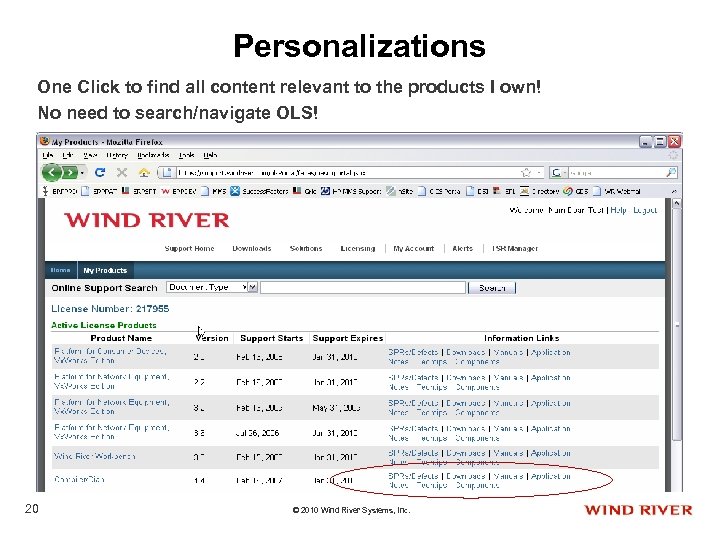
Task: Open the DSI bookmark
Action: [x=477, y=191]
